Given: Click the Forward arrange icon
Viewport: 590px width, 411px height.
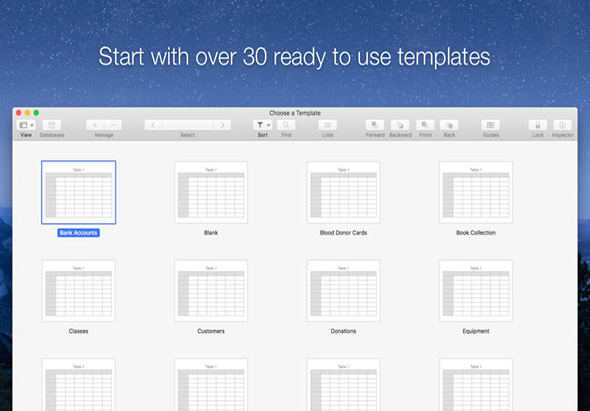Looking at the screenshot, I should (x=375, y=125).
